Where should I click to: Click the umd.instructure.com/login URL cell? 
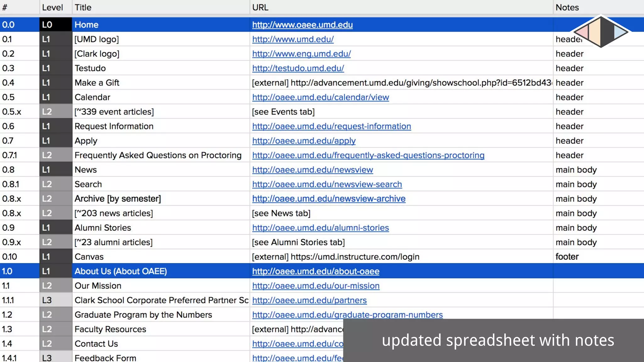(x=402, y=257)
